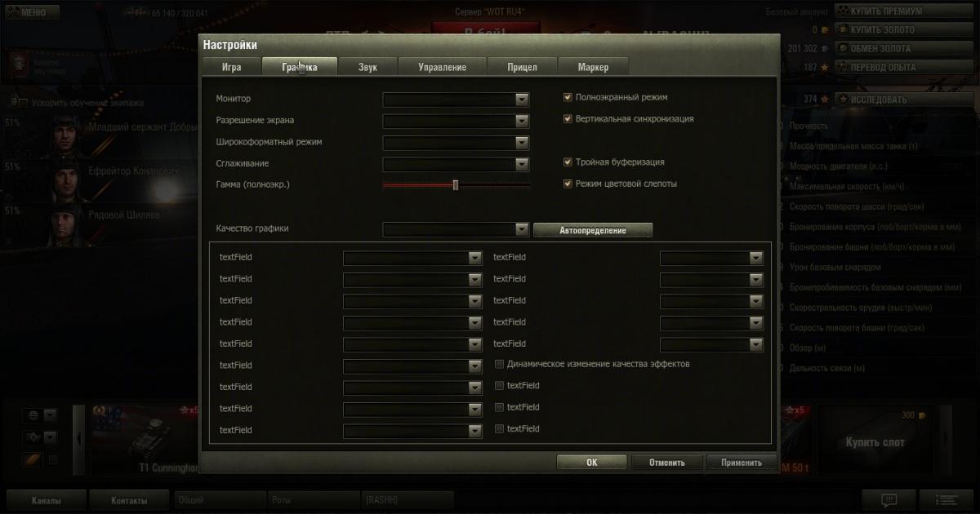Switch to the Графика tab

[x=300, y=67]
